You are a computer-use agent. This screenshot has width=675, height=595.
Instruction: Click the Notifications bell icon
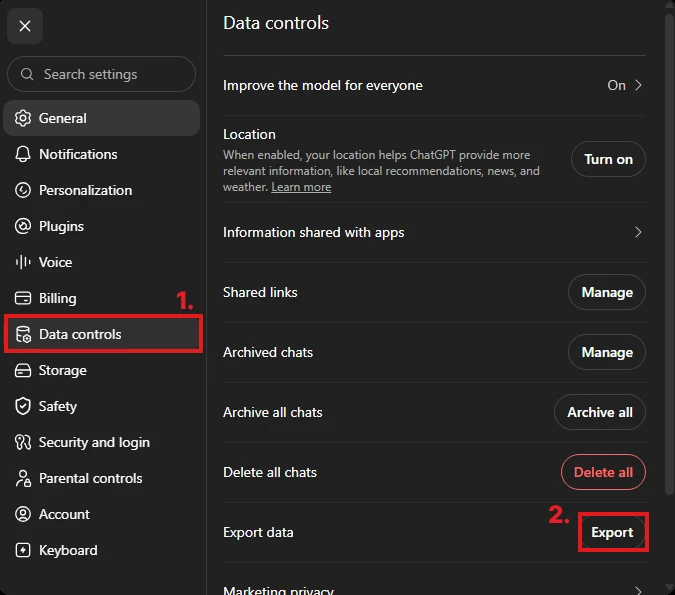23,154
